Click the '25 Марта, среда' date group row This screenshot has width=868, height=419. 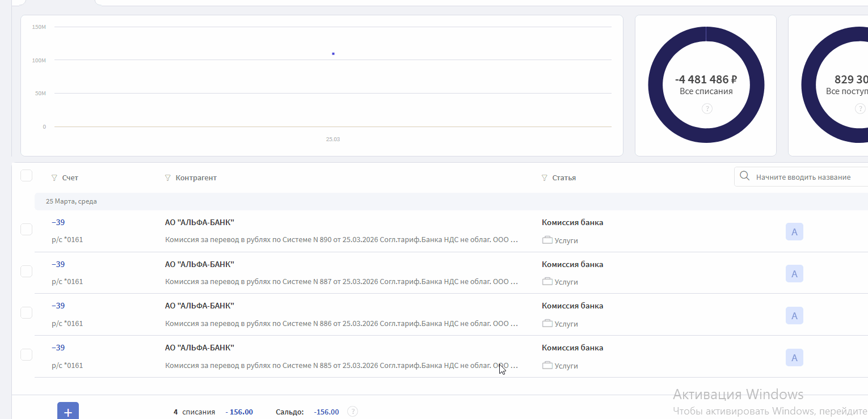pyautogui.click(x=451, y=201)
